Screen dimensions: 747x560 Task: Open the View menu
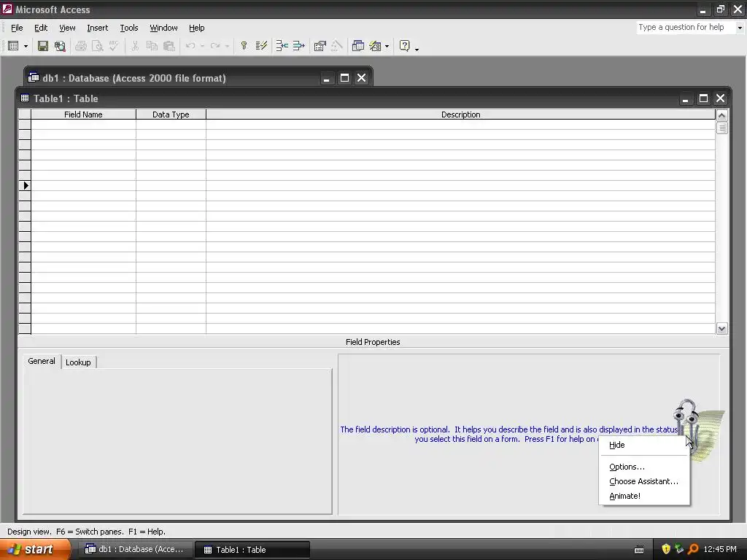point(67,28)
